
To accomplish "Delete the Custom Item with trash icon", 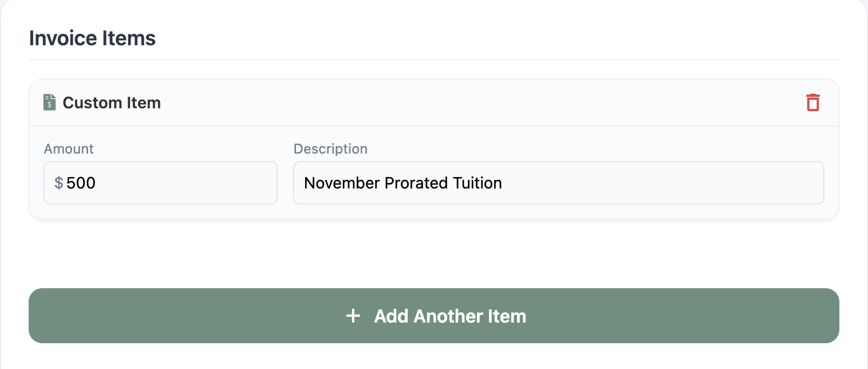I will 813,103.
